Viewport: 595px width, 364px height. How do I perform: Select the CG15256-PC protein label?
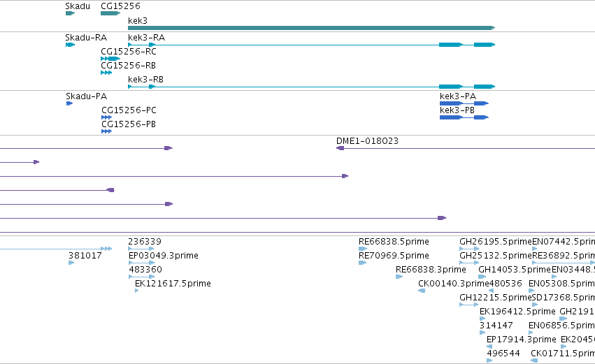[129, 110]
